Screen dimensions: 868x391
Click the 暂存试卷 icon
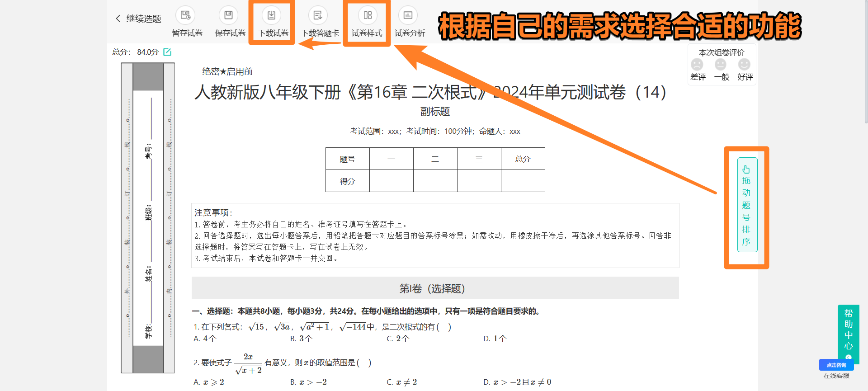185,15
